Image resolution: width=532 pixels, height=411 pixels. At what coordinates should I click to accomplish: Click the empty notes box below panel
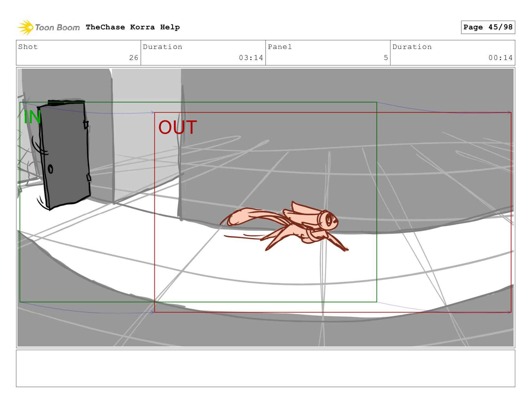pyautogui.click(x=265, y=368)
